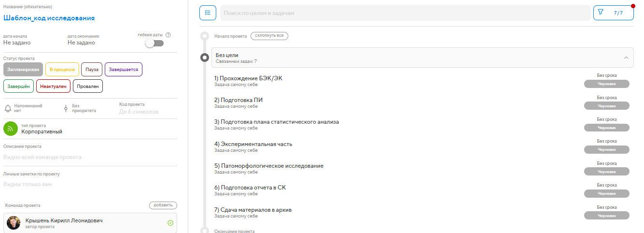Set project status to Завершается
The width and height of the screenshot is (644, 233).
(x=124, y=70)
